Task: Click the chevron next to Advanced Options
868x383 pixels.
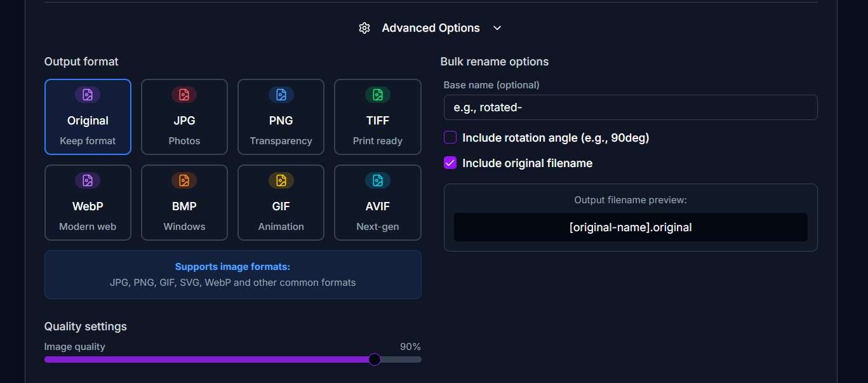Action: (497, 28)
